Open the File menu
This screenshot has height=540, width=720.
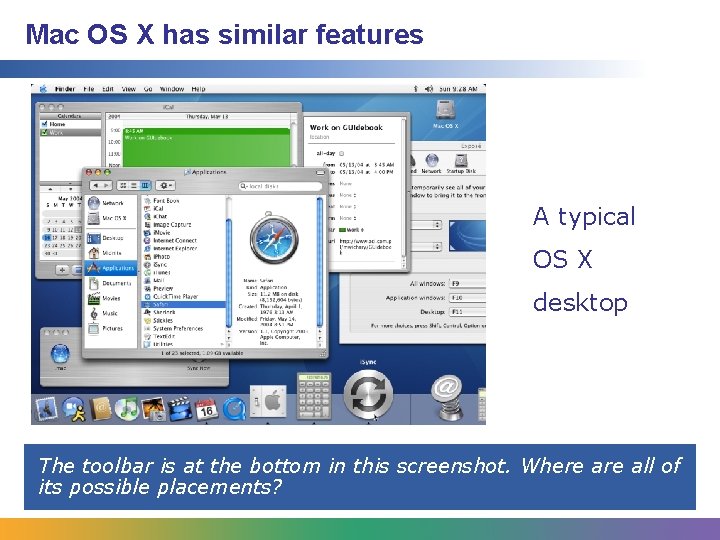click(89, 89)
